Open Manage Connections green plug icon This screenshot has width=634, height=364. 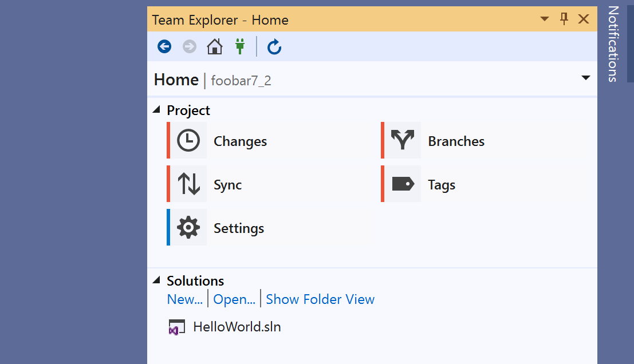click(240, 46)
